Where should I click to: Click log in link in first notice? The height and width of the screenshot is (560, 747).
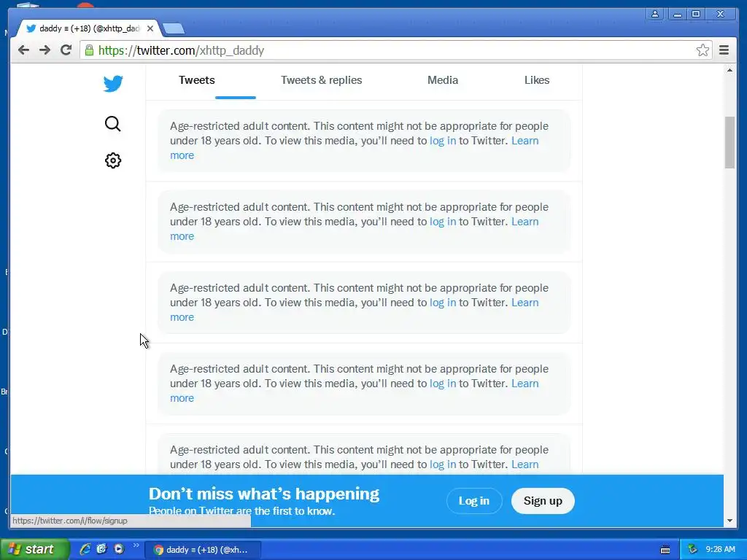[x=443, y=141]
